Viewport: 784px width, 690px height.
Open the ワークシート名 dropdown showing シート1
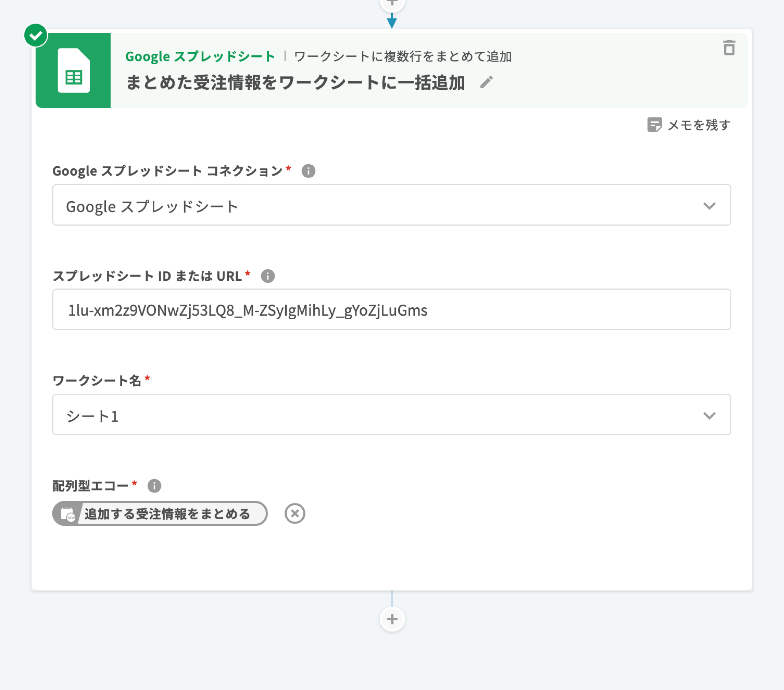[391, 415]
